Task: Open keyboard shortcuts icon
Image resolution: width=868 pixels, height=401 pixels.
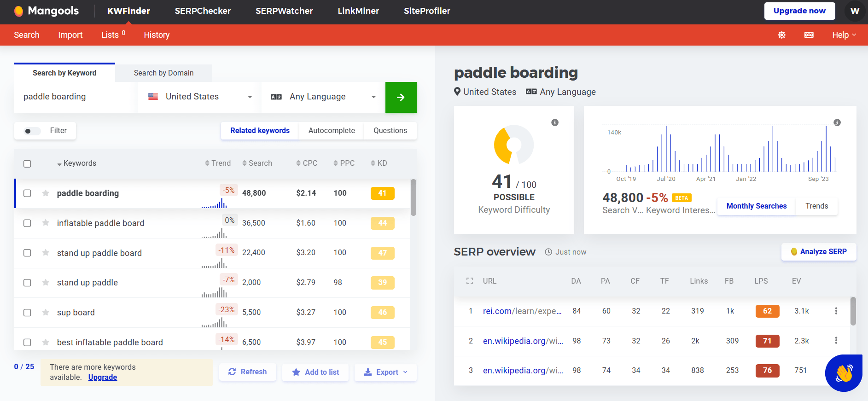Action: click(x=809, y=35)
